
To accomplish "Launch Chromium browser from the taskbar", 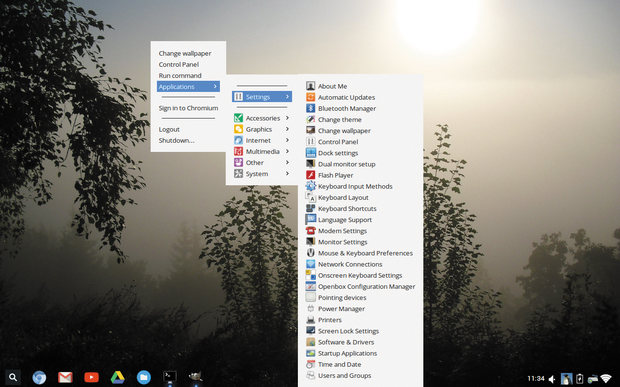I will 39,377.
